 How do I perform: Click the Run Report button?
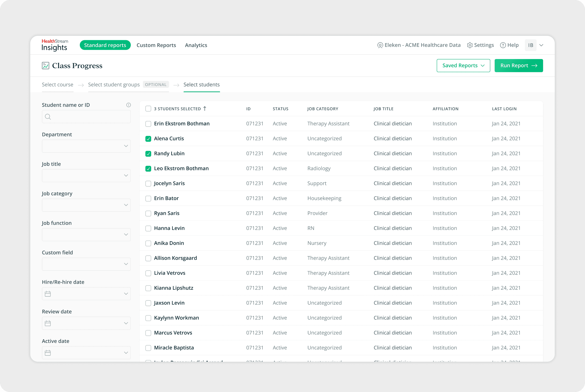[x=519, y=65]
